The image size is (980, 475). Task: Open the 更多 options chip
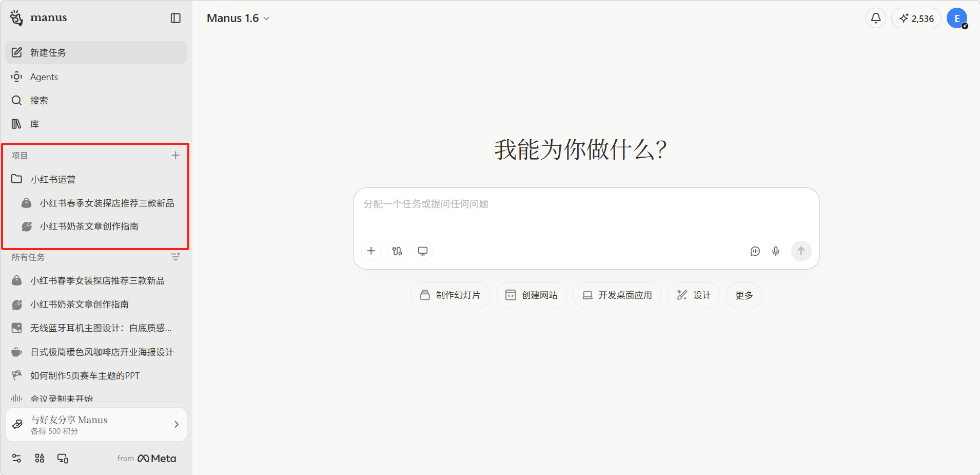coord(743,295)
